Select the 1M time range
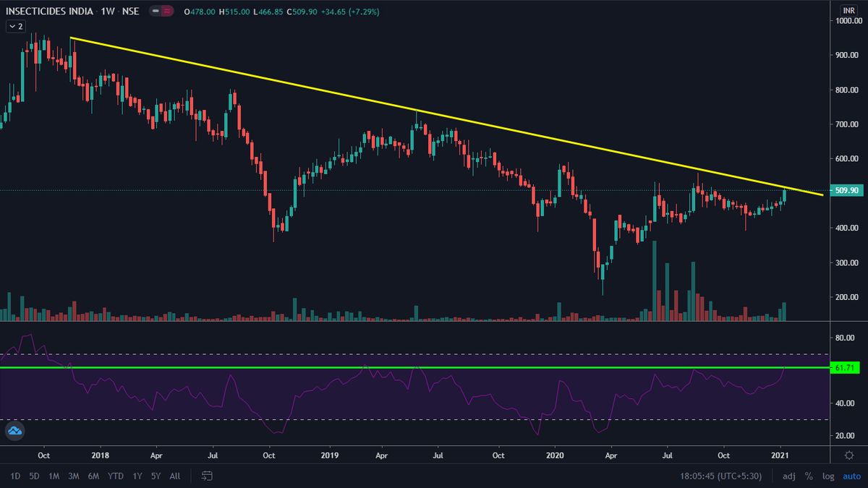Viewport: 868px width, 488px height. (54, 476)
